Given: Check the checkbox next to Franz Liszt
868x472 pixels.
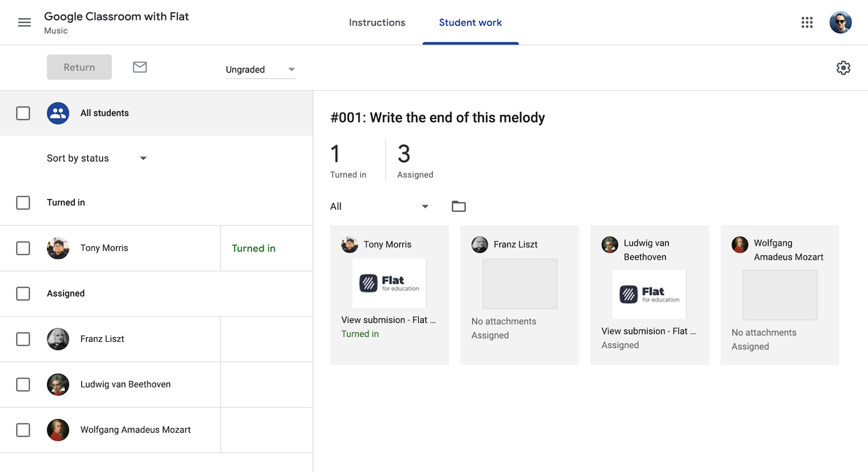Looking at the screenshot, I should (x=23, y=338).
